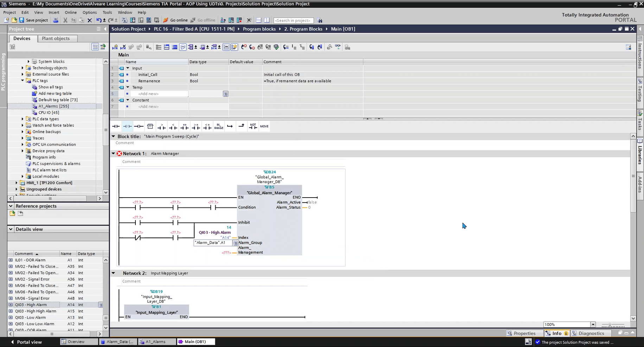Collapse the Project tree panel
This screenshot has width=644, height=347.
tap(105, 29)
